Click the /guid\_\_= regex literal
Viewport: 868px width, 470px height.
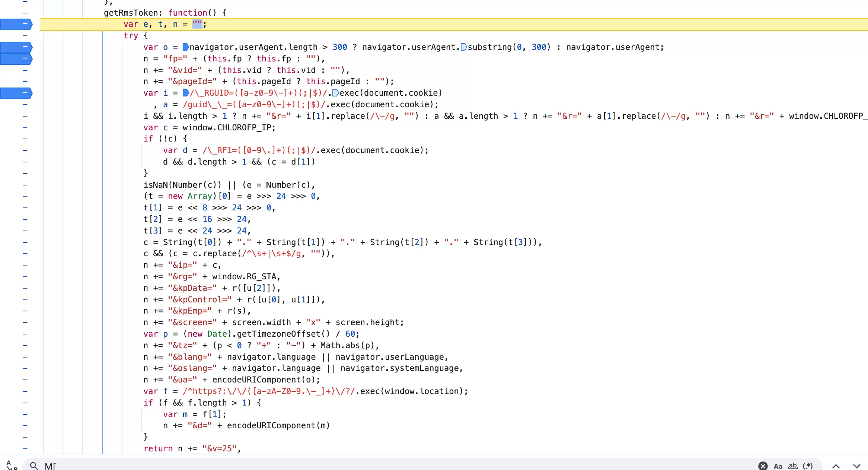click(x=254, y=104)
